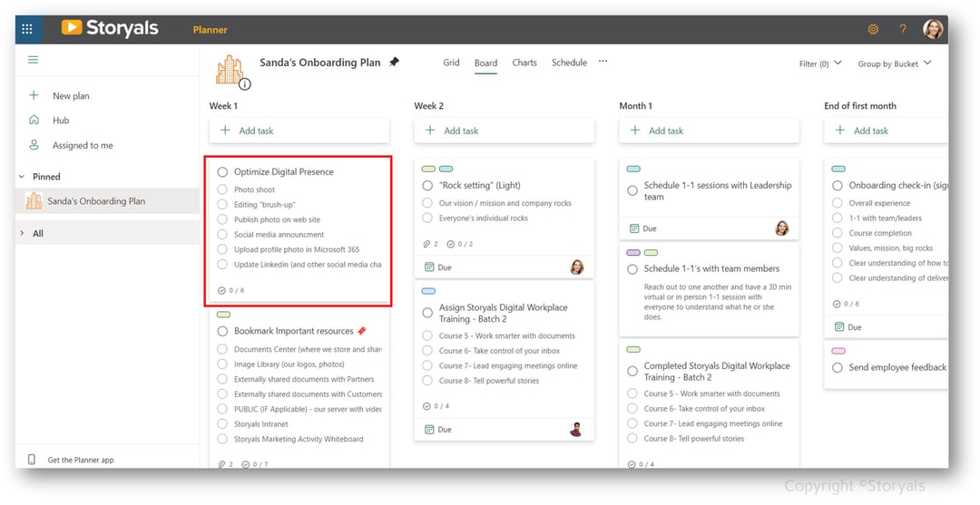Screen dimensions: 980x505
Task: Click assignee avatar on Rock setting card
Action: point(576,267)
